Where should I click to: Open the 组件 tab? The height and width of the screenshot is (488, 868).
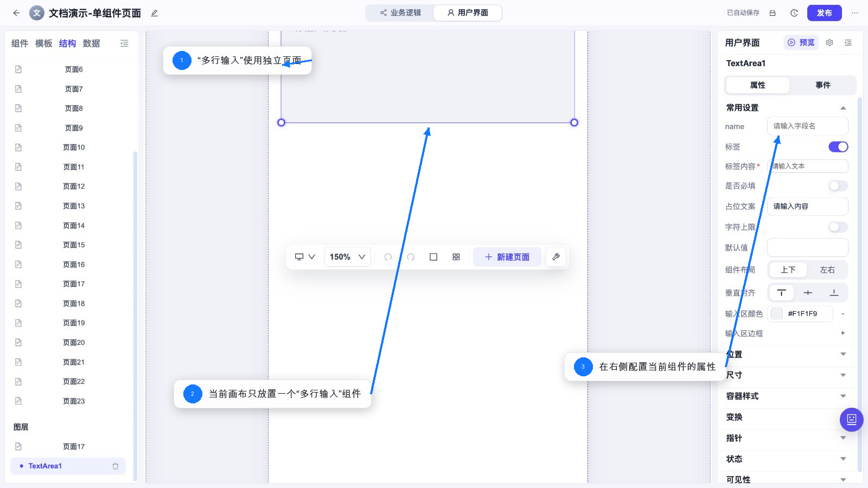(20, 43)
